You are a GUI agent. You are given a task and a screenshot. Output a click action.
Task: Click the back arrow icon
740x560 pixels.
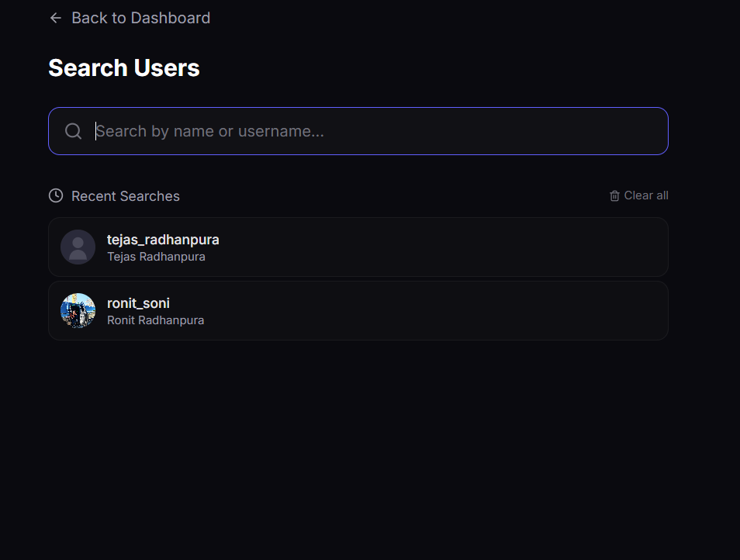(56, 18)
